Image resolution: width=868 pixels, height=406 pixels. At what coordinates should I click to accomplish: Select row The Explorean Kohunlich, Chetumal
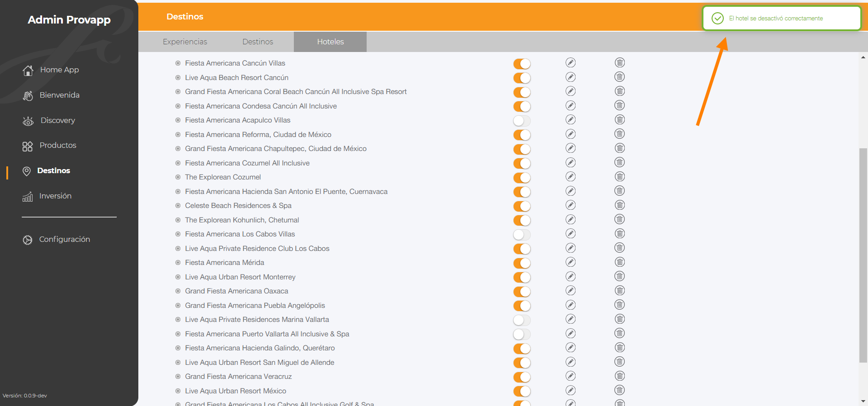pyautogui.click(x=242, y=220)
